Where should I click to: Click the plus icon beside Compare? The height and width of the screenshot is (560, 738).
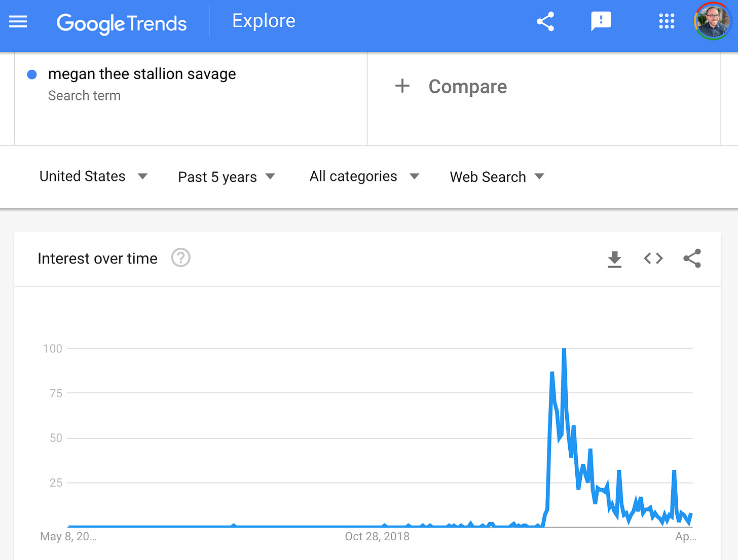[x=402, y=86]
